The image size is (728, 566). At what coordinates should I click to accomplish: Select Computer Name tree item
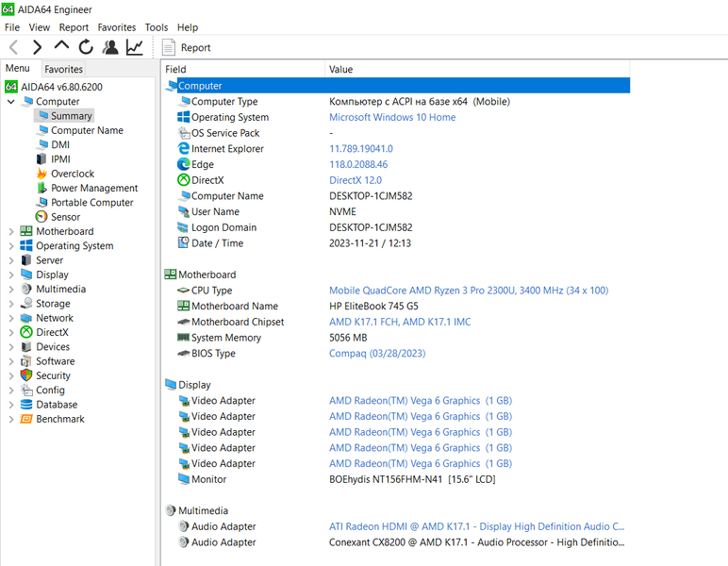click(x=87, y=130)
